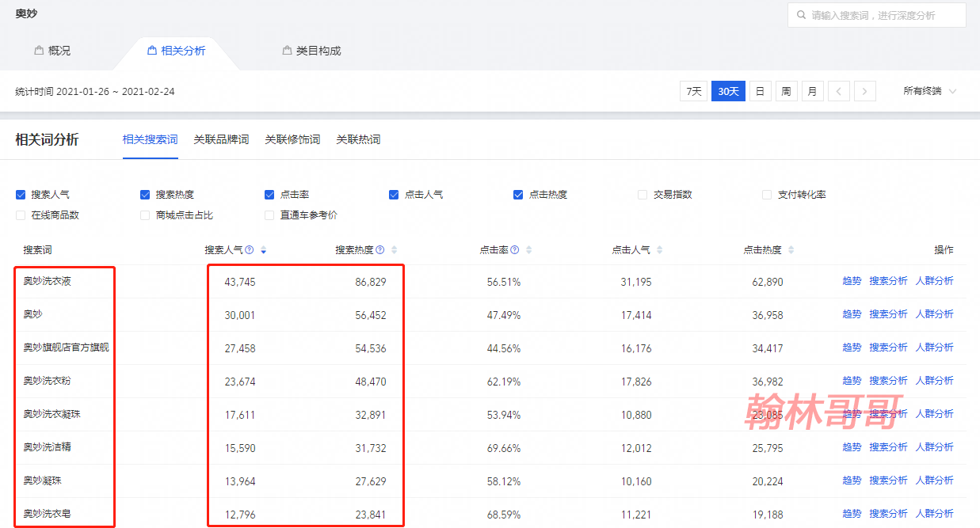
Task: Switch to 关联品牌词 sub-tab
Action: click(x=221, y=139)
